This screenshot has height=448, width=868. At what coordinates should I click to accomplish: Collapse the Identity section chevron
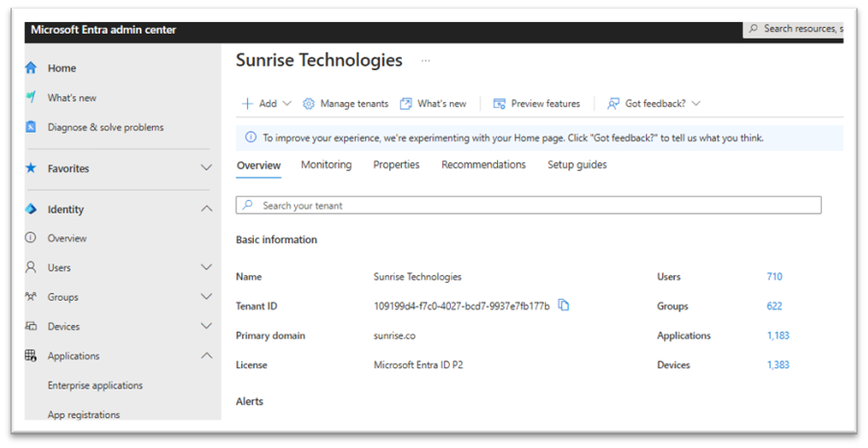tap(207, 209)
